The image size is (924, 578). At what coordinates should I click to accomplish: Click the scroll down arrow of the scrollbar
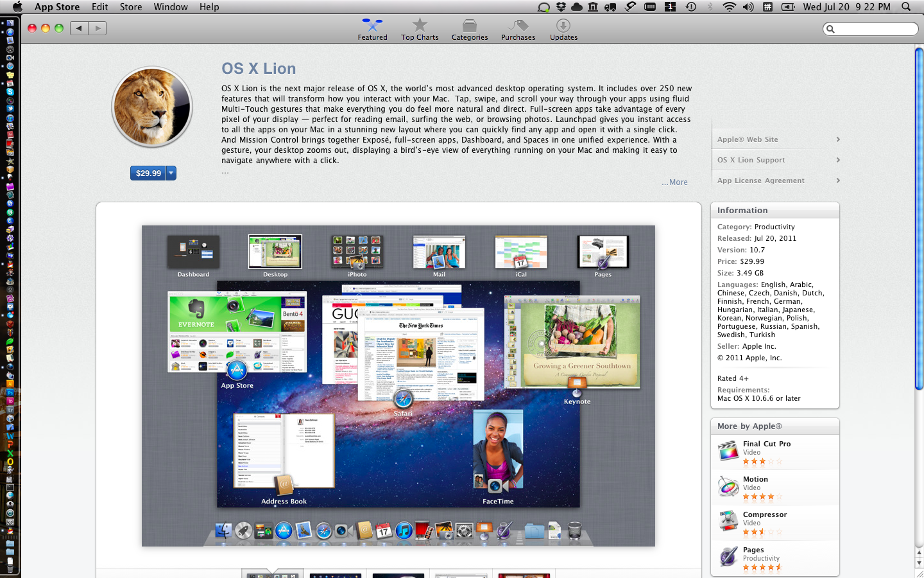pos(919,564)
